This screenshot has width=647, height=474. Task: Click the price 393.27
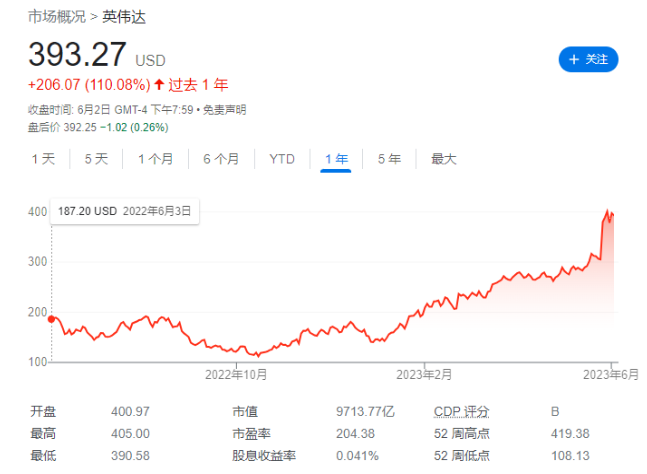[77, 54]
